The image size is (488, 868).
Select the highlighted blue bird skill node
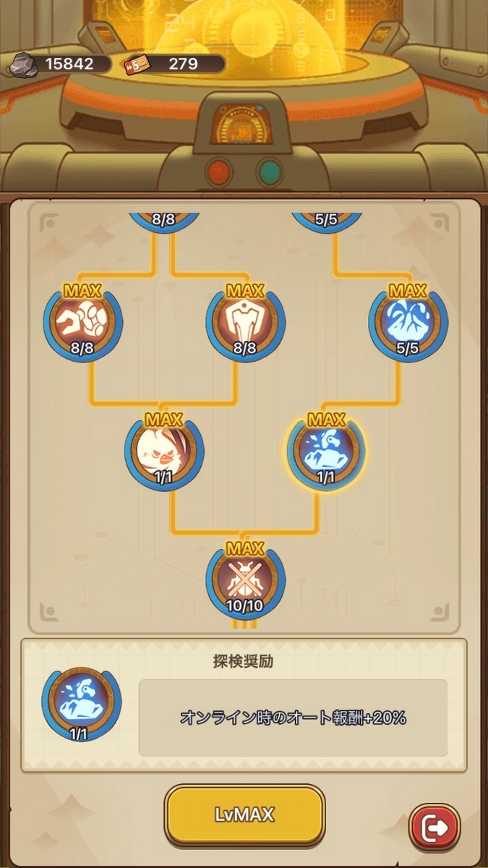pyautogui.click(x=326, y=451)
